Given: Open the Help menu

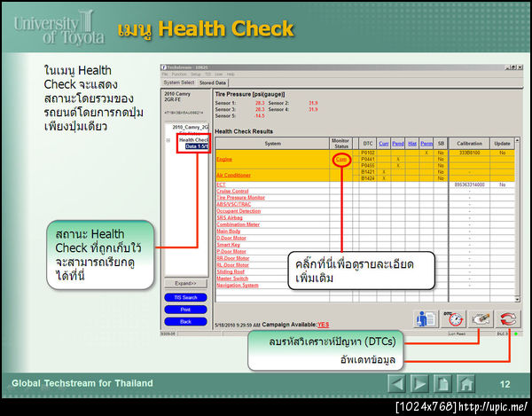Looking at the screenshot, I should click(231, 74).
